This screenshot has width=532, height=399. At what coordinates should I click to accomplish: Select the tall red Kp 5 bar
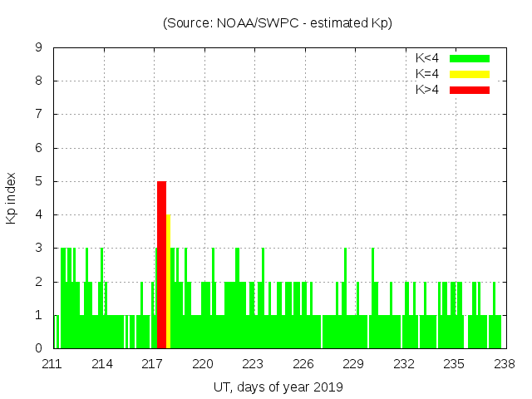161,264
